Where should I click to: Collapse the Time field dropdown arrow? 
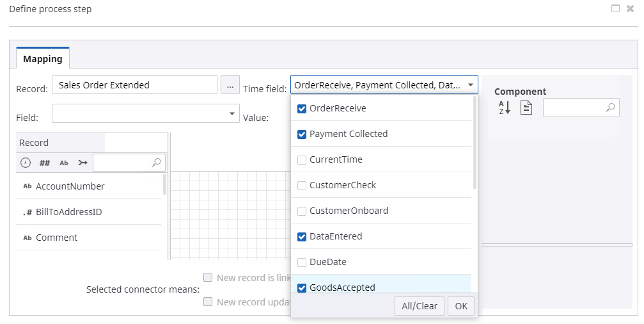pyautogui.click(x=471, y=85)
